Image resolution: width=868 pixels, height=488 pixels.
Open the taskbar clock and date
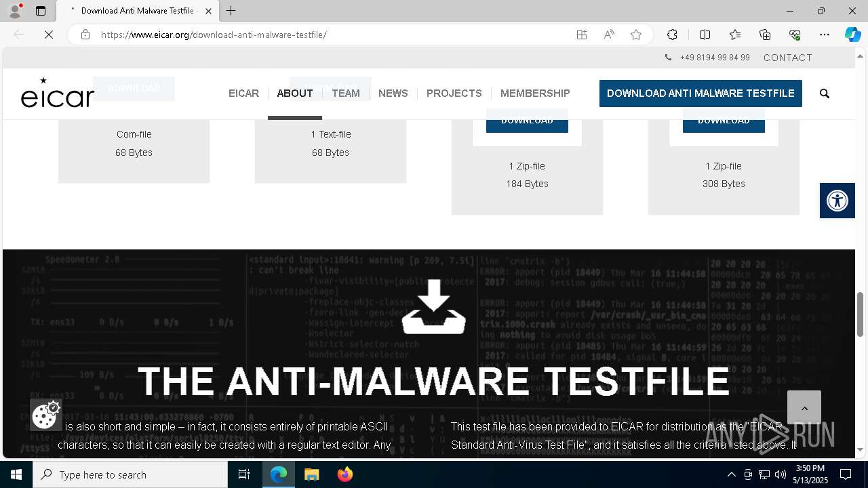(x=811, y=474)
